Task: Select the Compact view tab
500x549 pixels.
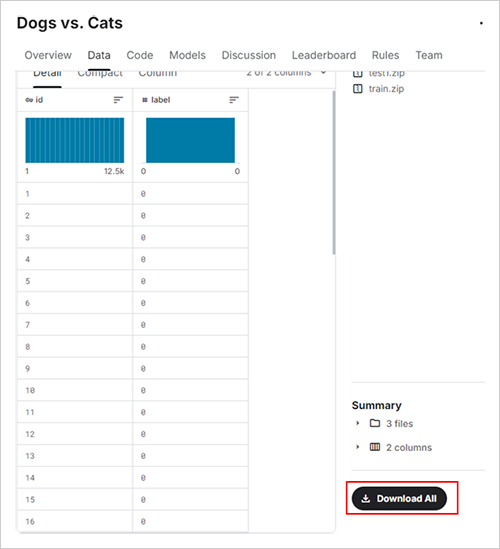Action: [100, 74]
